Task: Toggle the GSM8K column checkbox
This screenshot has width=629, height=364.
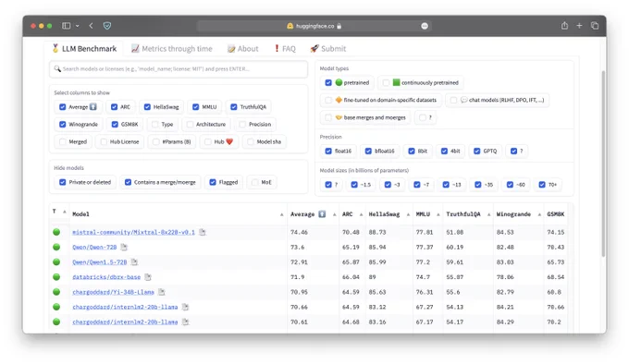Action: 115,124
